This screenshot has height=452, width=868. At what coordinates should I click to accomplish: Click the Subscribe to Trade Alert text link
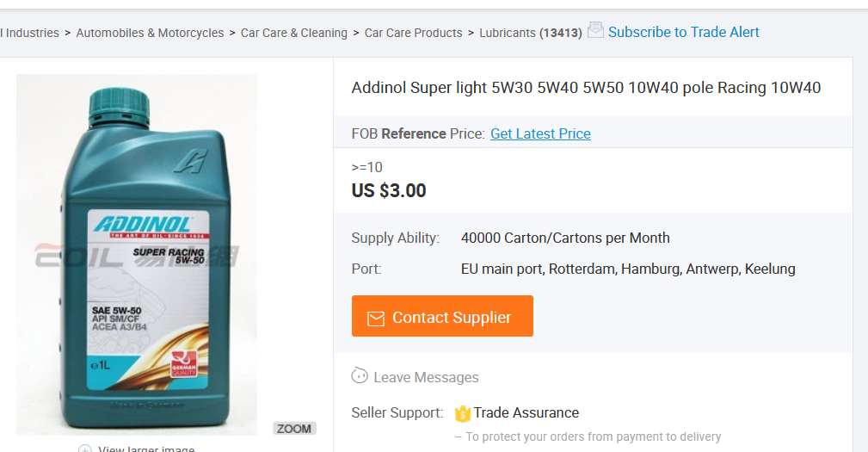coord(683,32)
